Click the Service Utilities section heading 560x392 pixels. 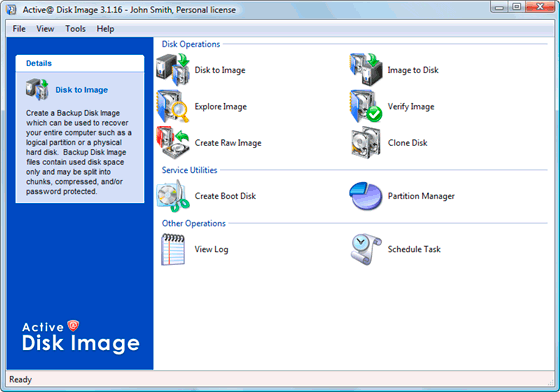pyautogui.click(x=189, y=170)
